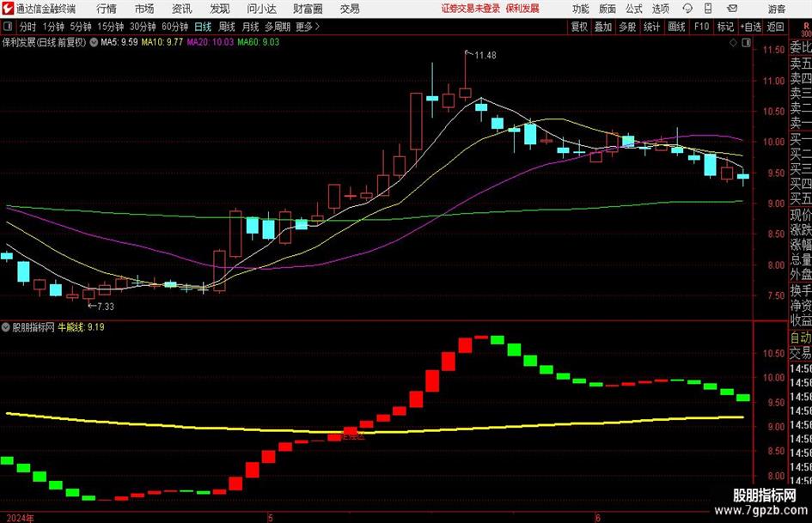This screenshot has height=523, width=812.
Task: Open the 市场 menu
Action: [x=144, y=9]
